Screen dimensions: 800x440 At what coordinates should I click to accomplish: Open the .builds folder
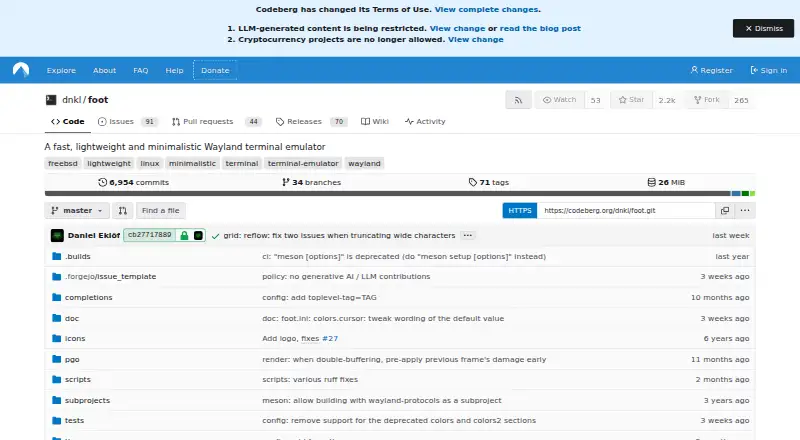point(78,256)
